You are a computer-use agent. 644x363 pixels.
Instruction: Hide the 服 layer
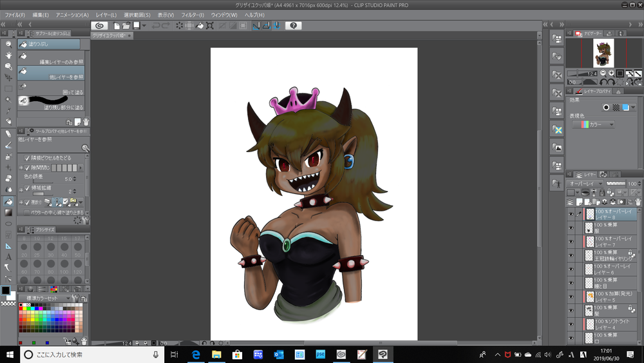tap(571, 228)
